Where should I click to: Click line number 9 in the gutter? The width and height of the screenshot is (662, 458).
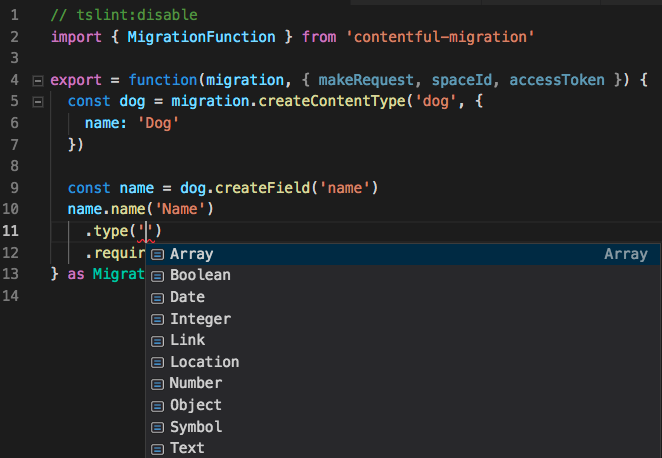[15, 188]
